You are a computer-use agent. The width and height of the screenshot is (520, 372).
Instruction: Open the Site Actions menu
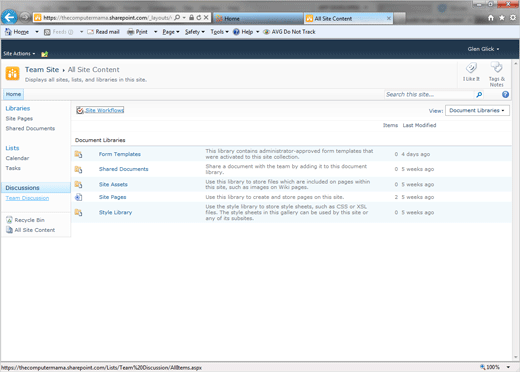pyautogui.click(x=19, y=54)
